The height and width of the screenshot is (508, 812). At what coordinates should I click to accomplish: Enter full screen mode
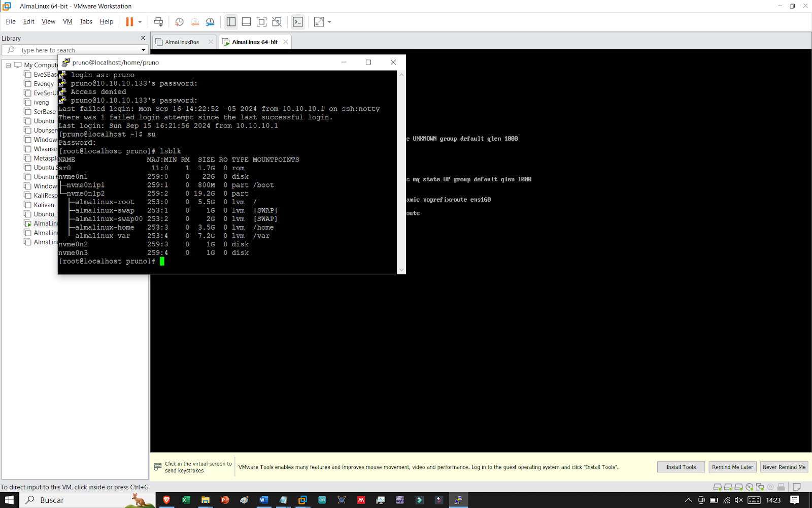(261, 22)
